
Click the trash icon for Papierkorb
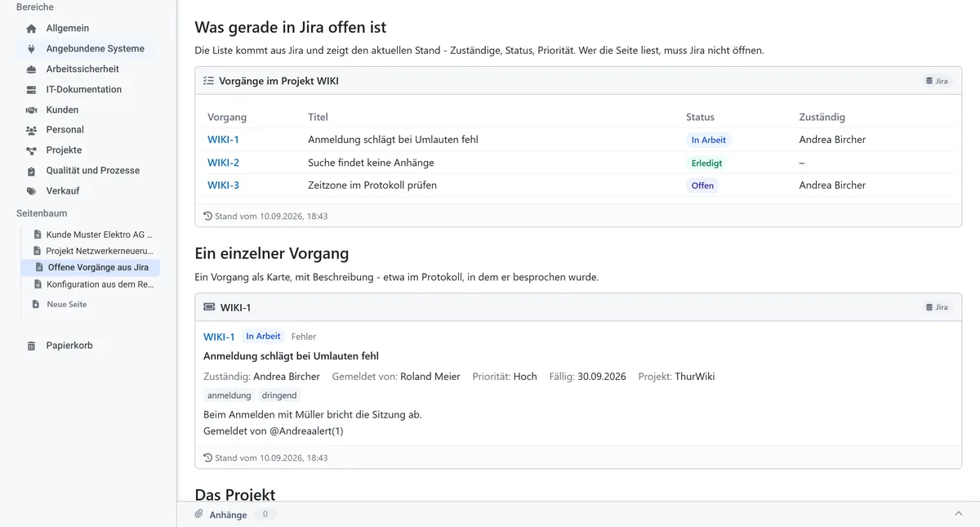pyautogui.click(x=32, y=346)
